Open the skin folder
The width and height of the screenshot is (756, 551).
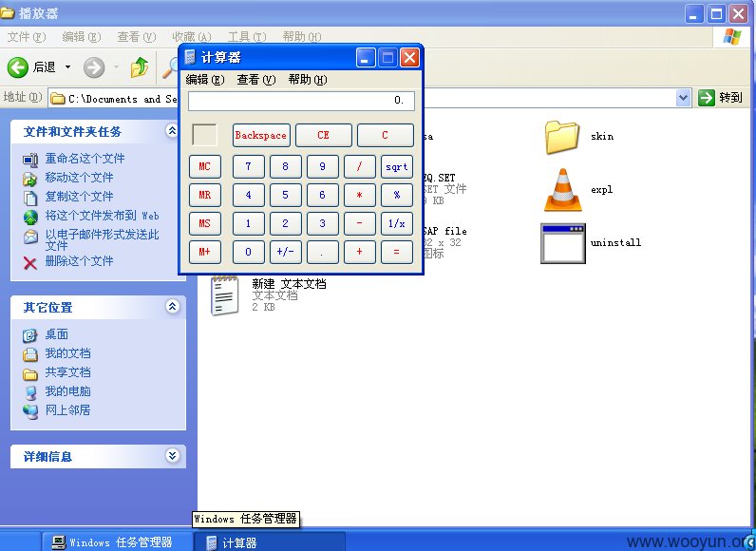pos(561,138)
